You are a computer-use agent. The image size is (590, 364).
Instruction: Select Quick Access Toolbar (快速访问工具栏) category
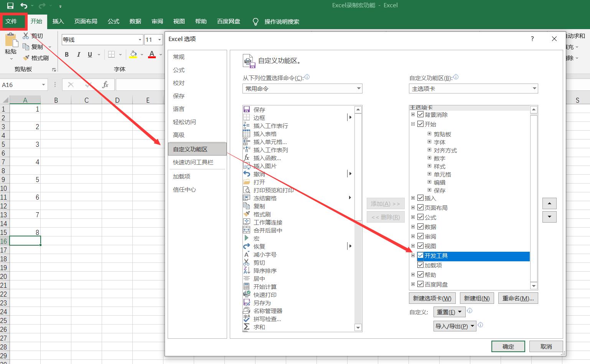(197, 162)
